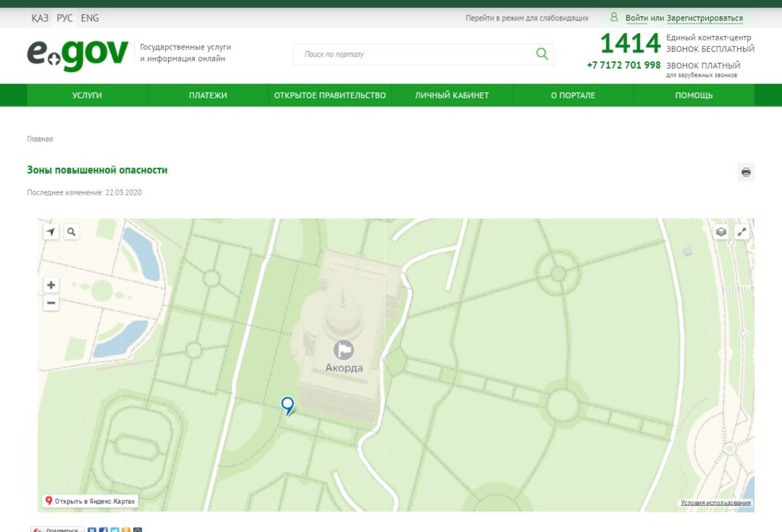
Task: Open the О ПОРТАЛЕ menu
Action: 573,95
